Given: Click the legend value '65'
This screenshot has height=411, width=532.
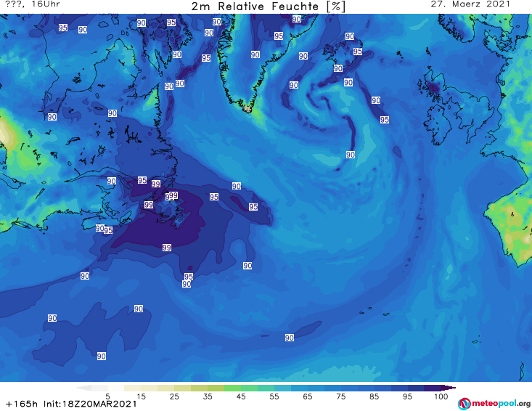Looking at the screenshot, I should pyautogui.click(x=308, y=396).
